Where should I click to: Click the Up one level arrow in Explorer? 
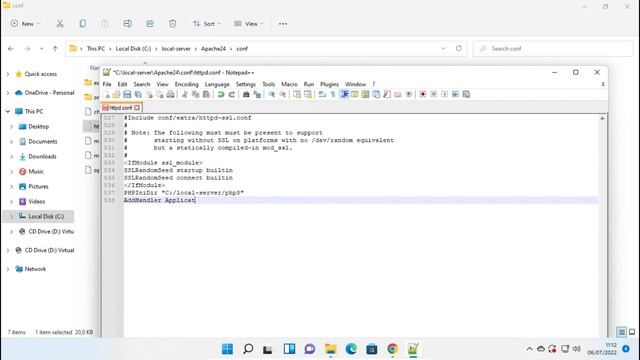click(x=55, y=49)
